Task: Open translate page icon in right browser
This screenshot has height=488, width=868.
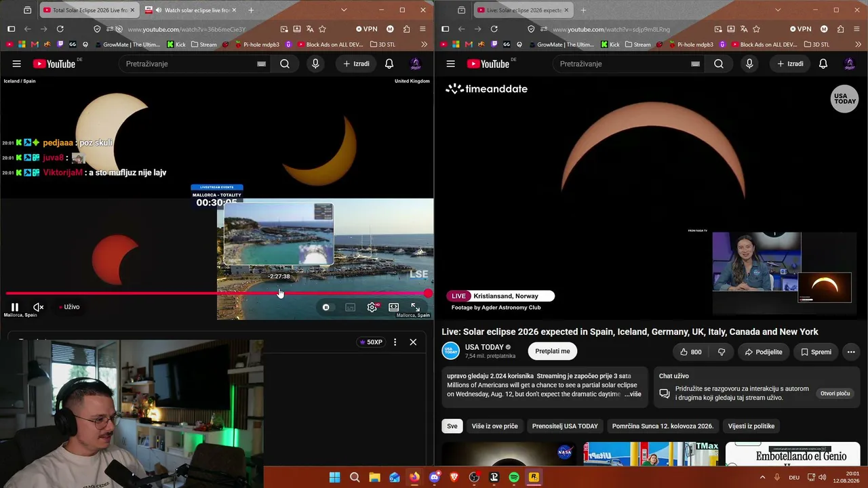Action: (744, 29)
